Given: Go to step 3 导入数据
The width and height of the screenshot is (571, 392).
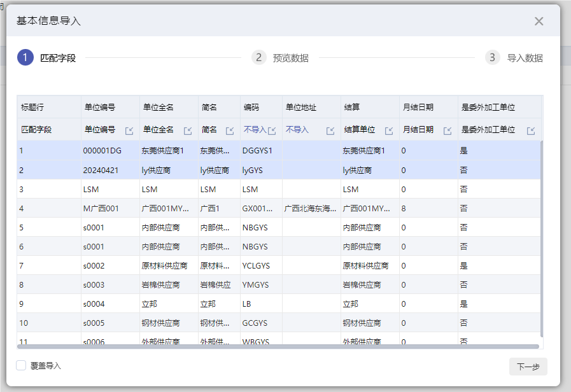Looking at the screenshot, I should (514, 58).
